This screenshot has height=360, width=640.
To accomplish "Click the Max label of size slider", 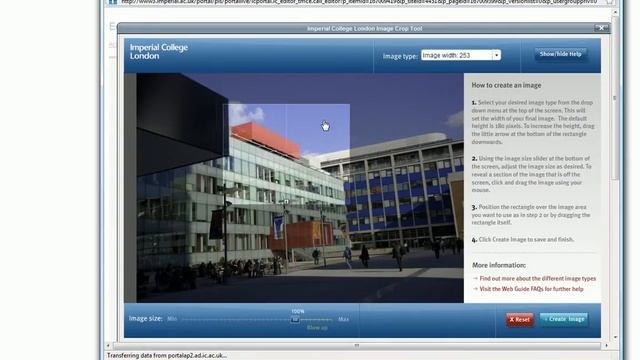I will coord(344,319).
